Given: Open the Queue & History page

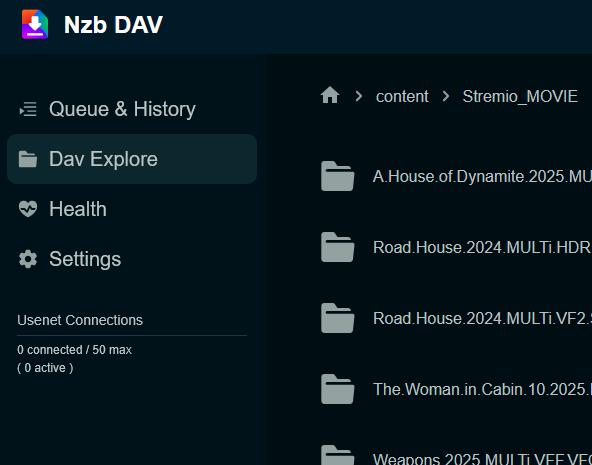Looking at the screenshot, I should [132, 109].
